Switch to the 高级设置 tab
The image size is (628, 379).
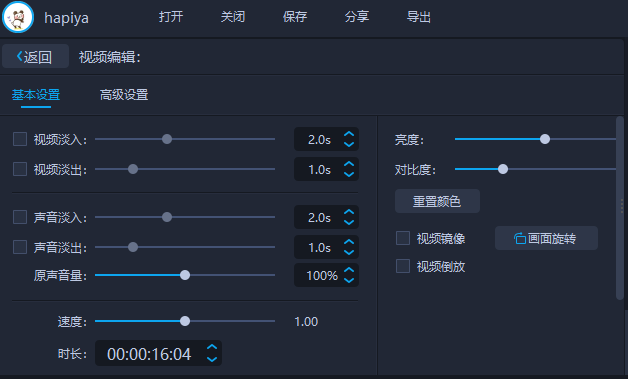(124, 95)
